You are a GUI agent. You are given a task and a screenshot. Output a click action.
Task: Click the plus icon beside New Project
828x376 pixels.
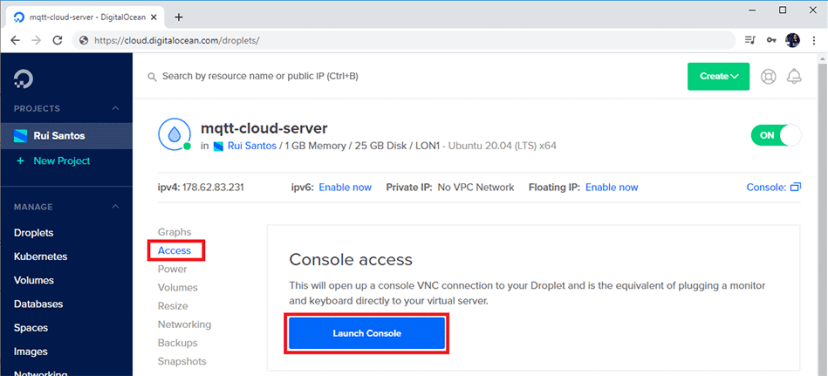pyautogui.click(x=21, y=161)
